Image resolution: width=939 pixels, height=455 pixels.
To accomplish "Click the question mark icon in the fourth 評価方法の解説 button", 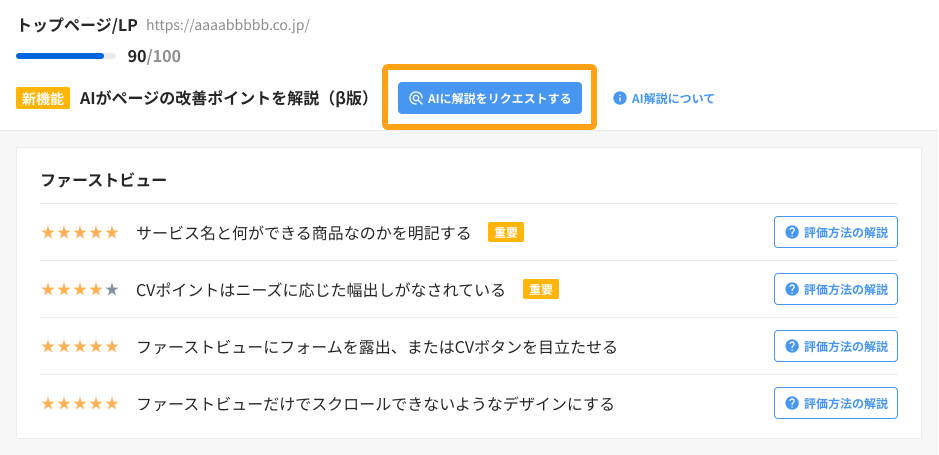I will click(792, 403).
